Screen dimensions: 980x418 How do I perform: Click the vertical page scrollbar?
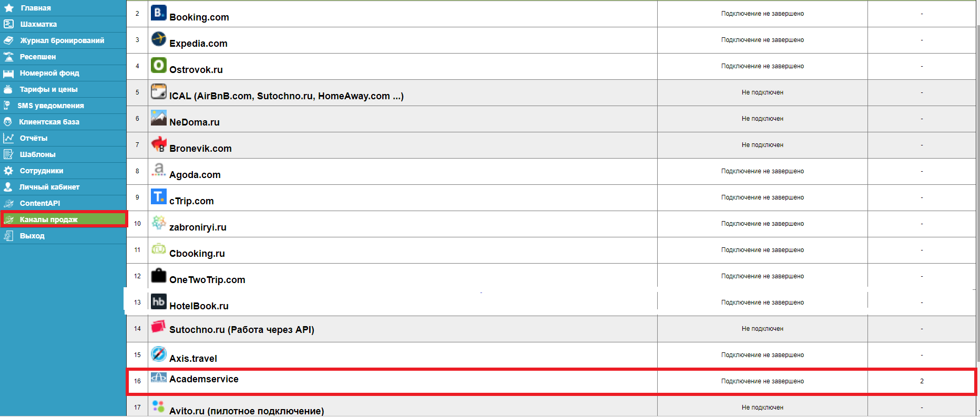(x=978, y=194)
